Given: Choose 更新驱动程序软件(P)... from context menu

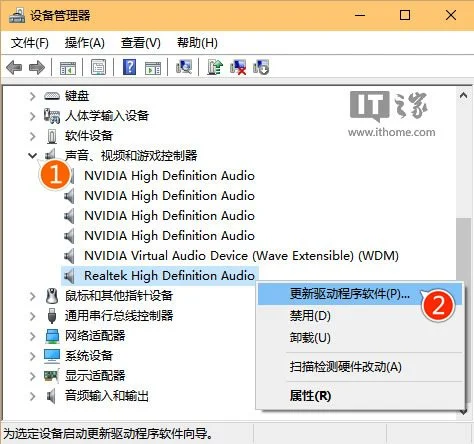Looking at the screenshot, I should point(360,294).
